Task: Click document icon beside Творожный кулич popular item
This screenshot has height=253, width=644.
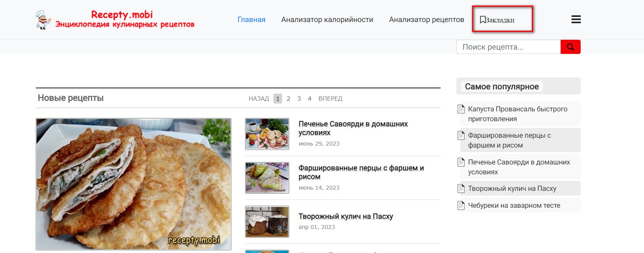Action: point(461,188)
